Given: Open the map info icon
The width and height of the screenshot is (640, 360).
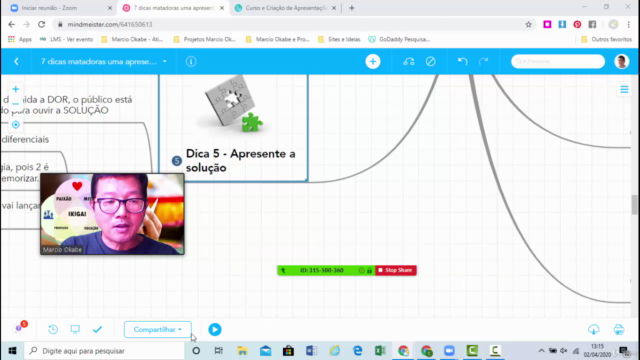Looking at the screenshot, I should coord(191,62).
